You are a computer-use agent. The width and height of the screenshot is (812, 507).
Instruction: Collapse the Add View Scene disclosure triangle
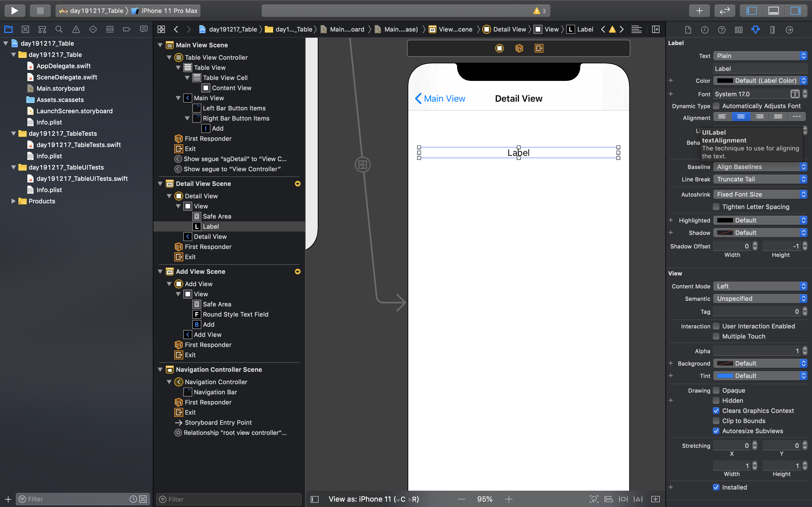(160, 272)
